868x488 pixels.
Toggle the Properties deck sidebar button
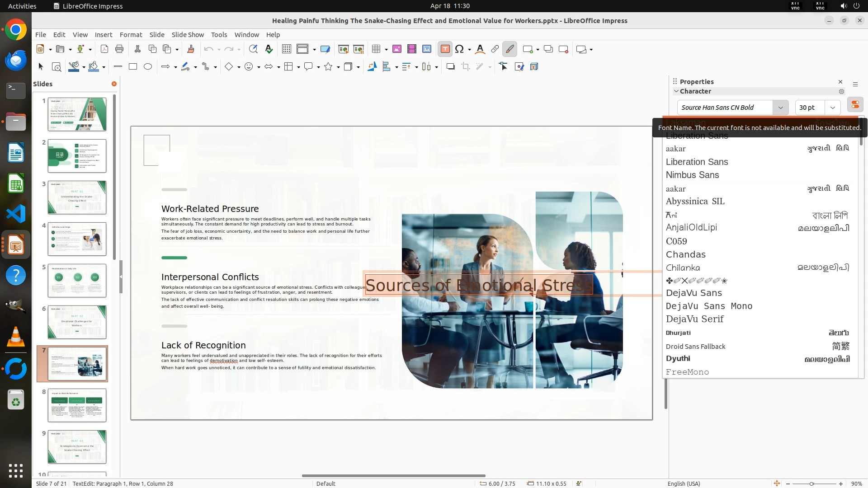tap(855, 105)
